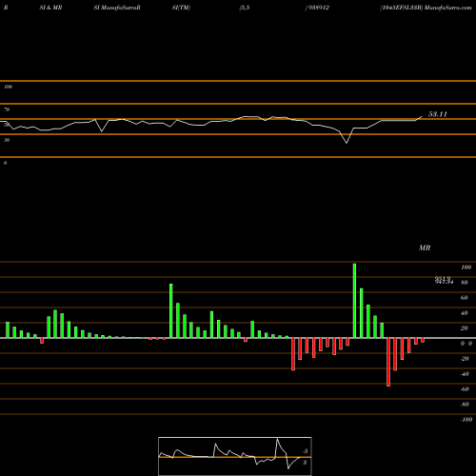Click the '(5,5' header text
The image size is (476, 476).
245,8
